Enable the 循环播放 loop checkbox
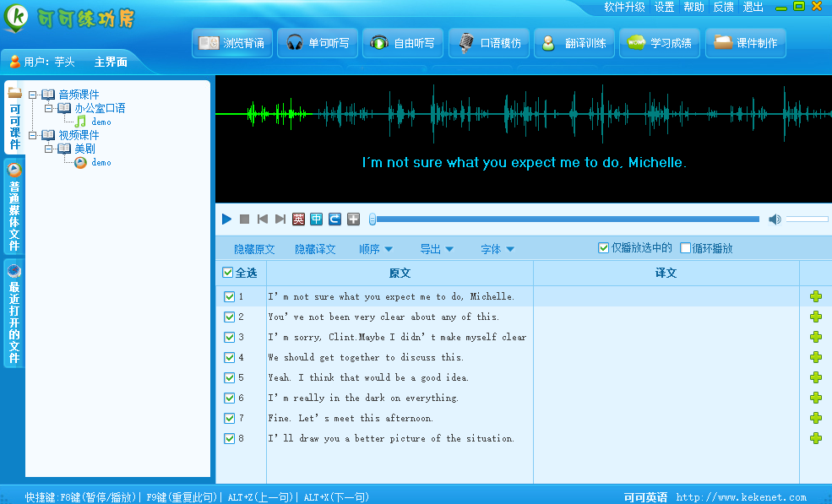This screenshot has height=504, width=832. [685, 248]
